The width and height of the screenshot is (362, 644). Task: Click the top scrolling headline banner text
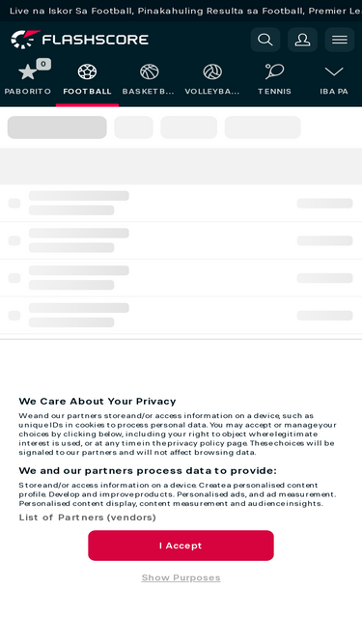(181, 11)
